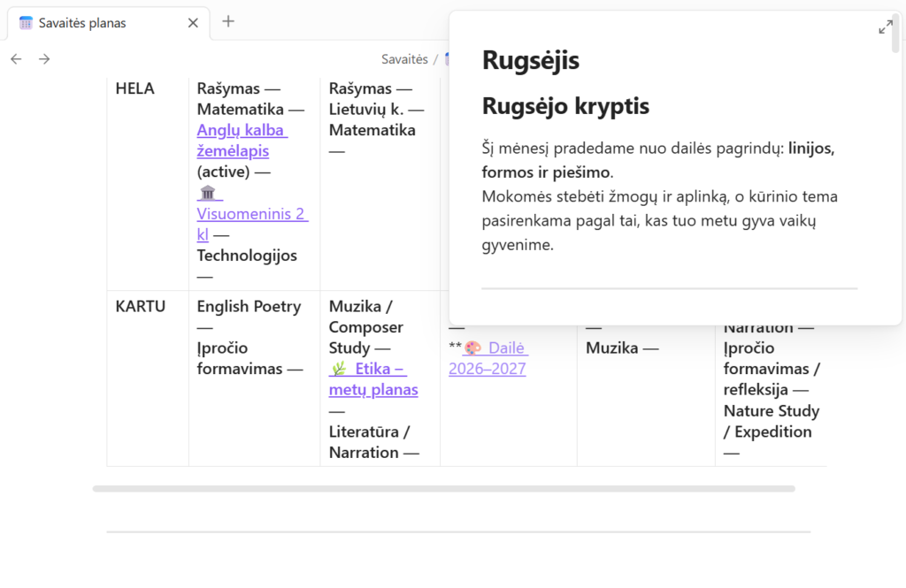Click the plant icon beside Etika
906x588 pixels.
tap(339, 369)
